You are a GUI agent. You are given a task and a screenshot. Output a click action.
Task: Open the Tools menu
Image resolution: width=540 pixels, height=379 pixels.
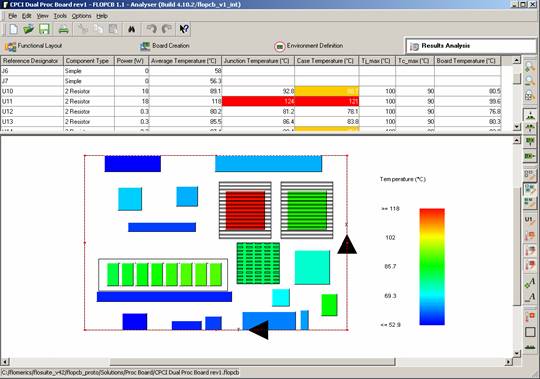(60, 16)
